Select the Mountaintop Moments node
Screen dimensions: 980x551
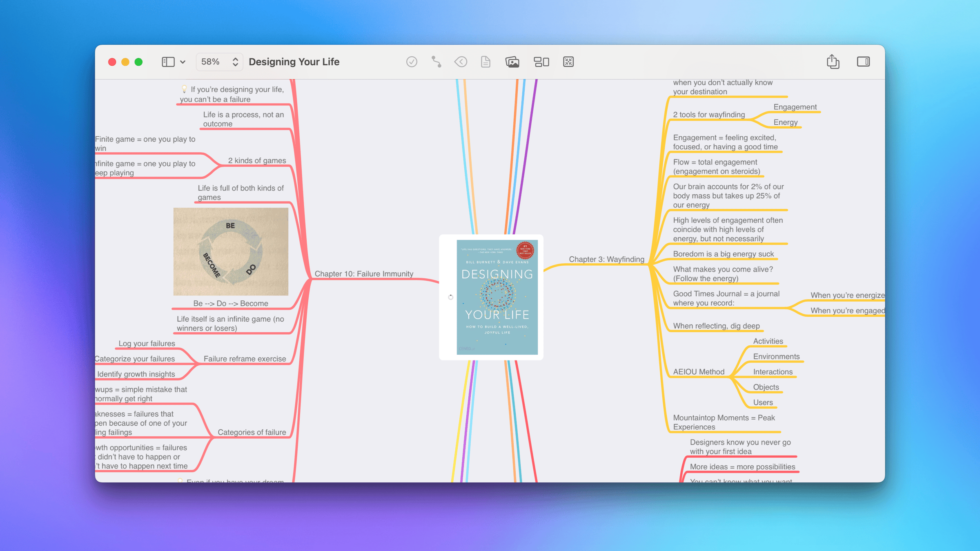724,422
